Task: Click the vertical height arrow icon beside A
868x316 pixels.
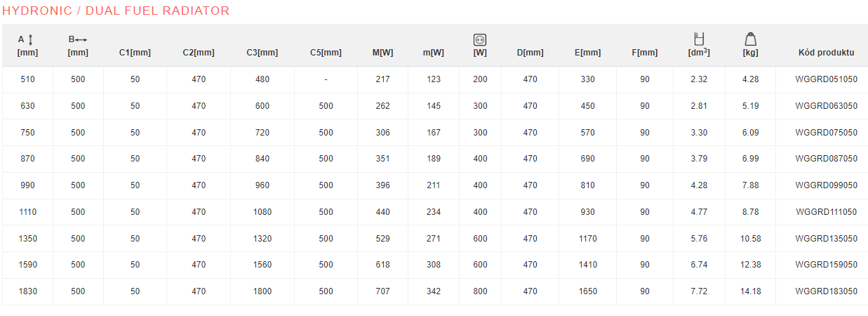Action: coord(31,40)
